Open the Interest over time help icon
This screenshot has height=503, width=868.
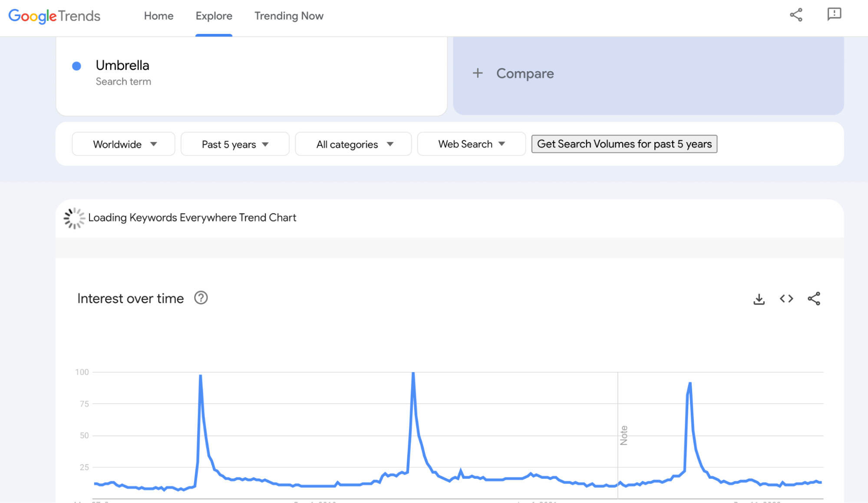coord(201,298)
